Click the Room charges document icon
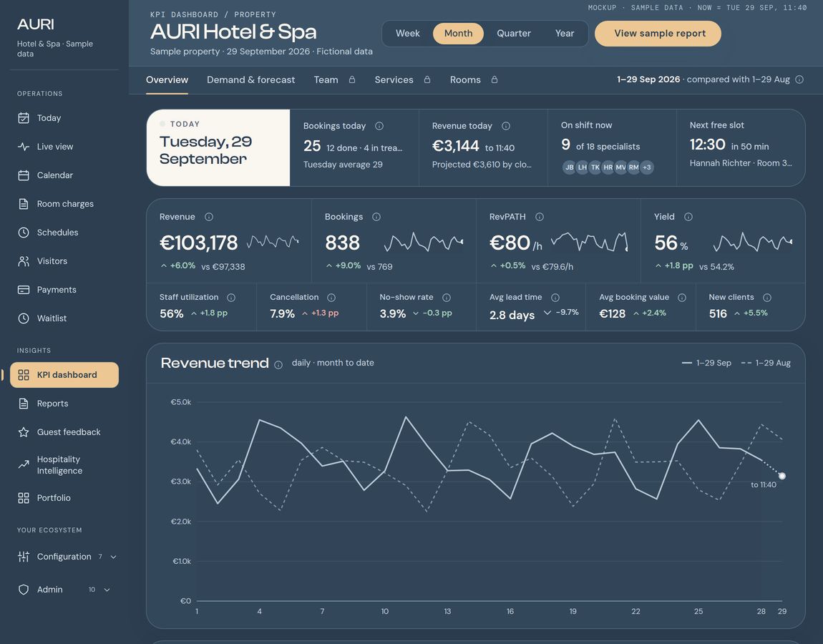Screen dimensions: 823x644 pos(24,204)
